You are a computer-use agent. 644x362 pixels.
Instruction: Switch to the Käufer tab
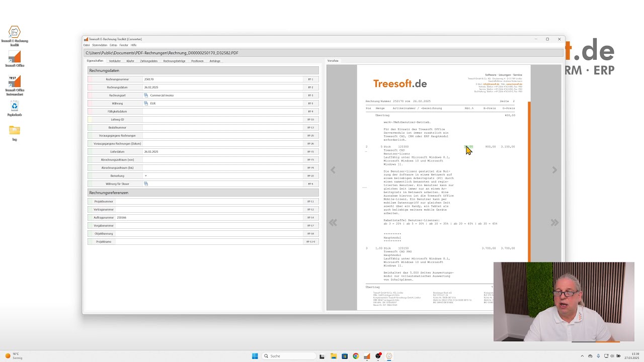[x=130, y=61]
